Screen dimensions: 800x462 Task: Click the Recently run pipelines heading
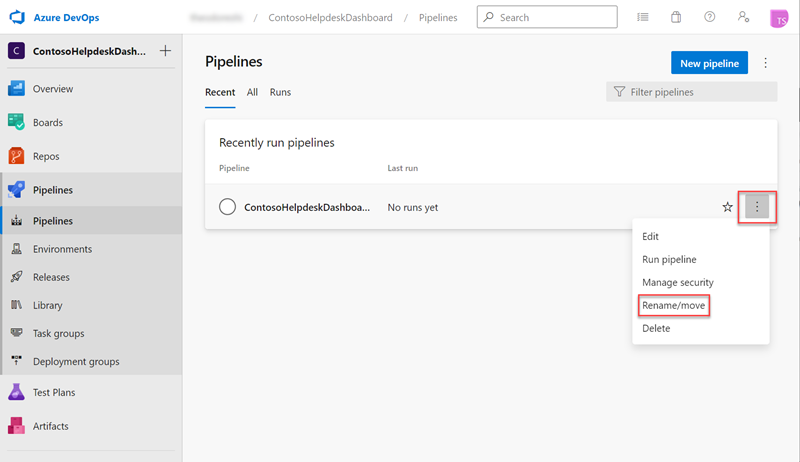tap(277, 143)
